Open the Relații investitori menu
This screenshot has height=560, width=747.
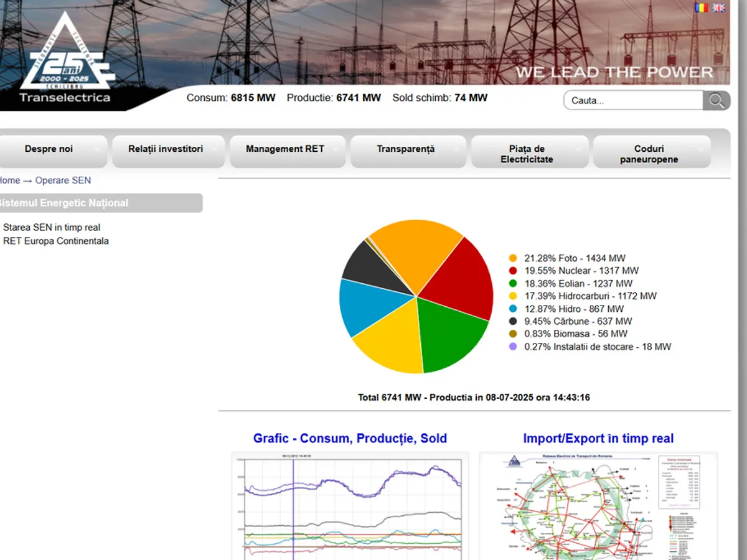point(166,149)
